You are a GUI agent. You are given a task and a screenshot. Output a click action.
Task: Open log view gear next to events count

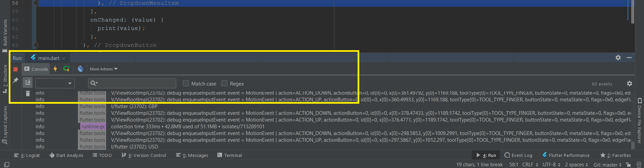tap(630, 83)
